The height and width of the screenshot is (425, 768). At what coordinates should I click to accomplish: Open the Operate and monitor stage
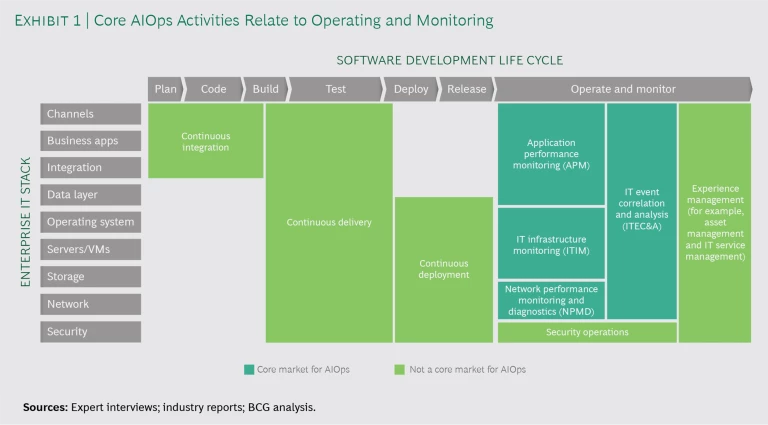click(622, 89)
